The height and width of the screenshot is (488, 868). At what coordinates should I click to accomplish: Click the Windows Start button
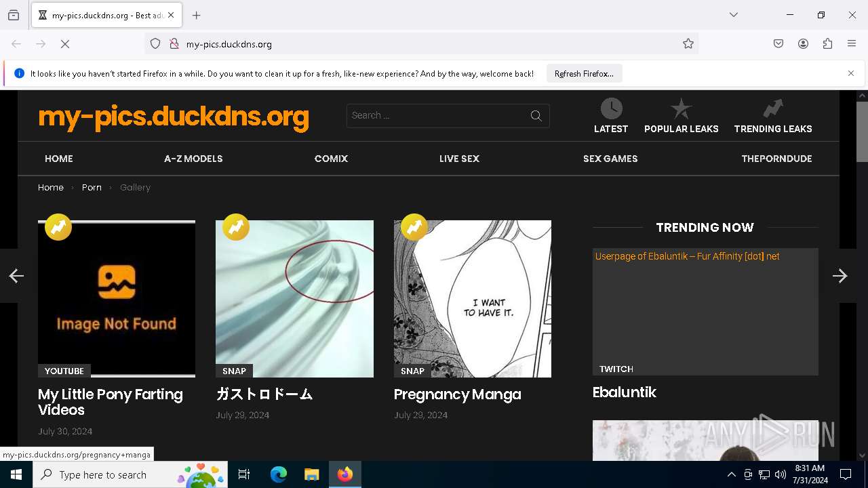pyautogui.click(x=16, y=474)
